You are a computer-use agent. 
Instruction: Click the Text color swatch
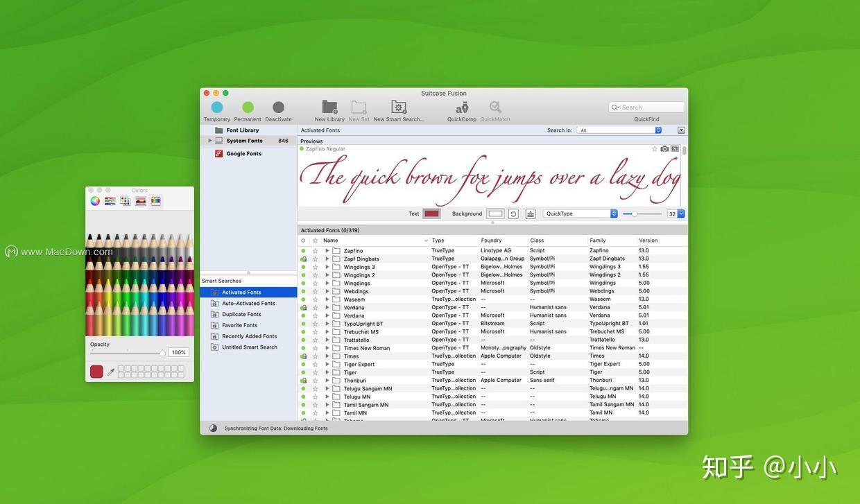click(x=430, y=214)
